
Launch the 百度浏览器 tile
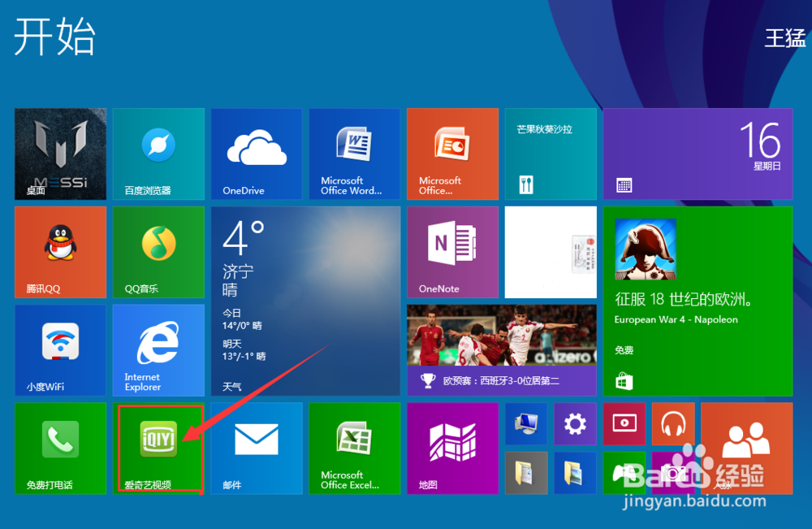(x=158, y=154)
